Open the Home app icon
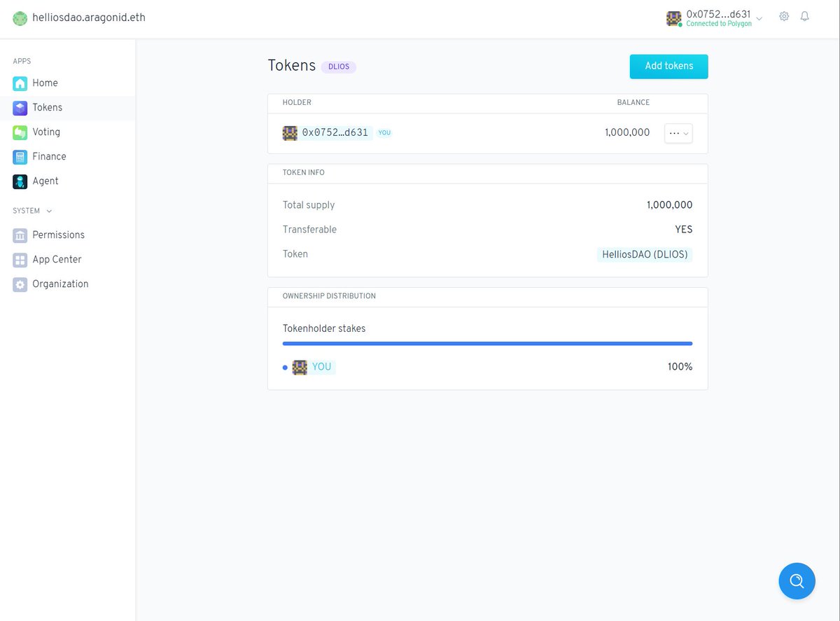Screen dimensions: 840x621 point(20,83)
